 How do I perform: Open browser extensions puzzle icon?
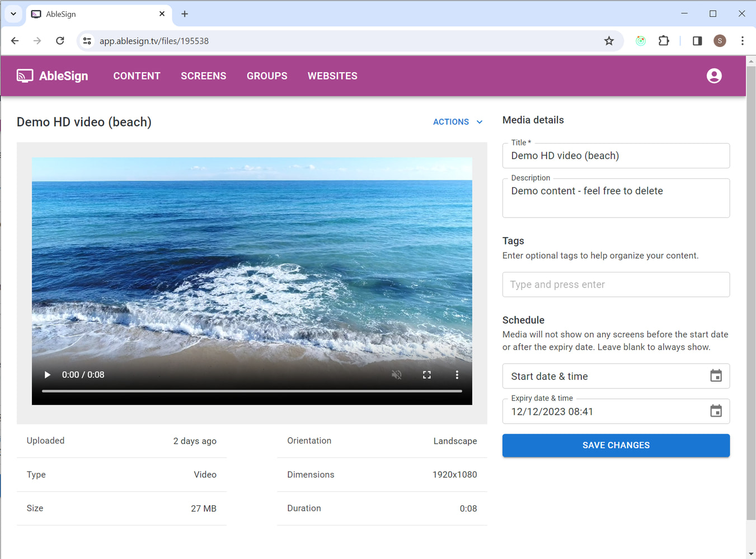click(664, 41)
